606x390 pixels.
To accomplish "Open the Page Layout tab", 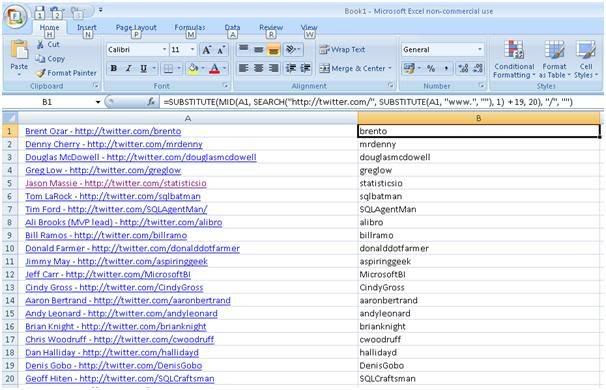I will 136,28.
